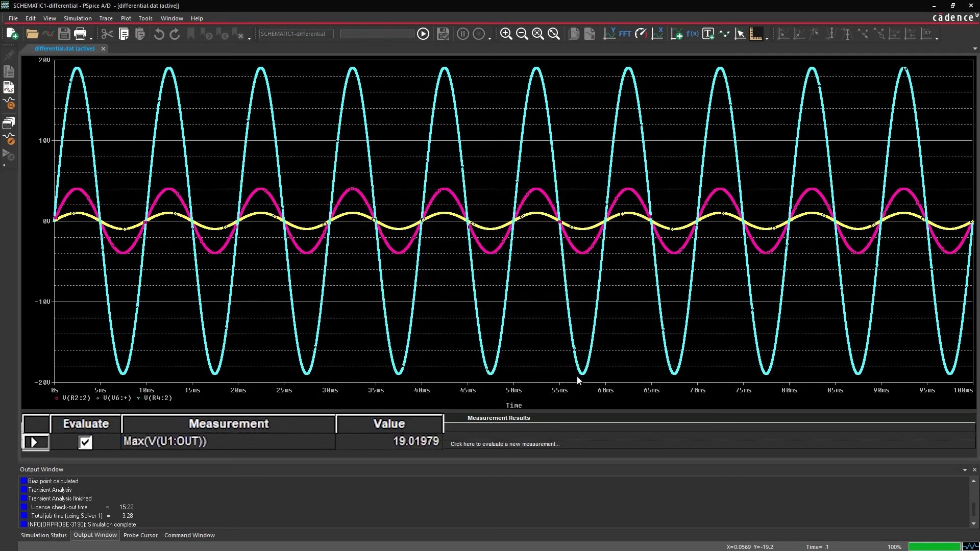This screenshot has height=551, width=980.
Task: Open the View menu
Action: click(x=50, y=18)
